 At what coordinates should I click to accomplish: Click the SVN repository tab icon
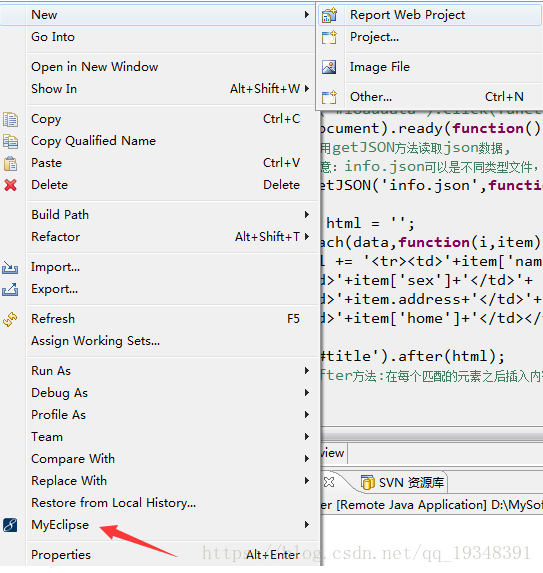point(368,482)
